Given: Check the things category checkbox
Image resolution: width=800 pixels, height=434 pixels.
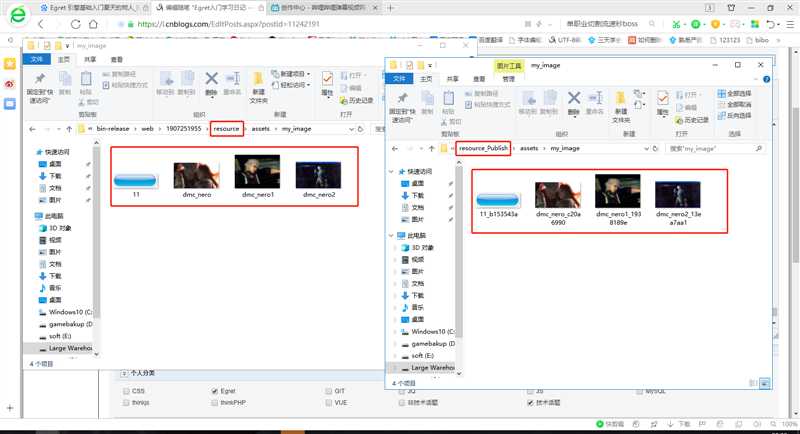Looking at the screenshot, I should (126, 402).
